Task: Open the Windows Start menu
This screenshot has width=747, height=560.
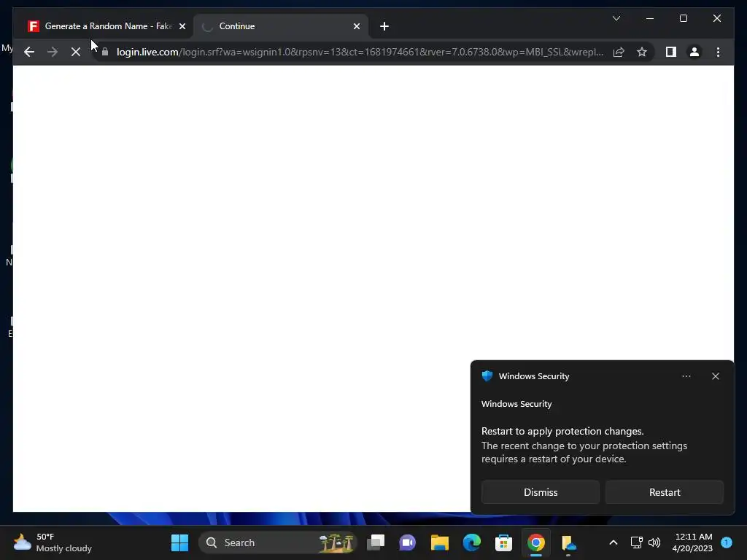Action: pyautogui.click(x=179, y=542)
